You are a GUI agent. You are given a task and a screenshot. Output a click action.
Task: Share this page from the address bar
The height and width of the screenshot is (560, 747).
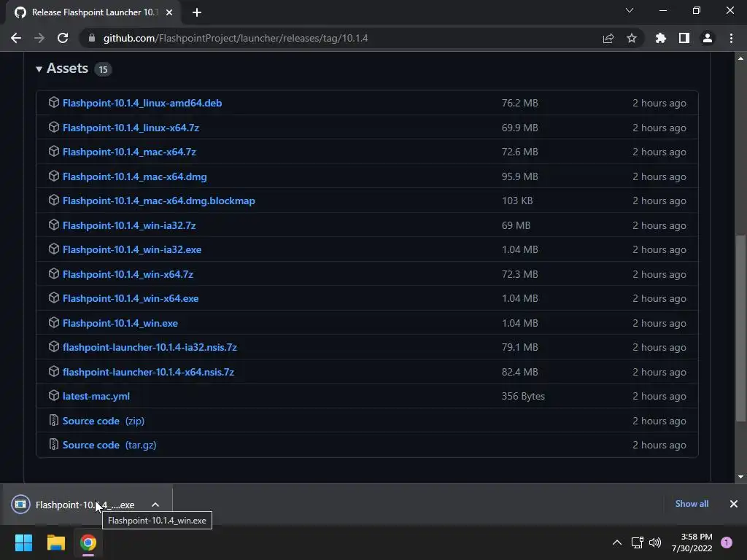point(608,38)
